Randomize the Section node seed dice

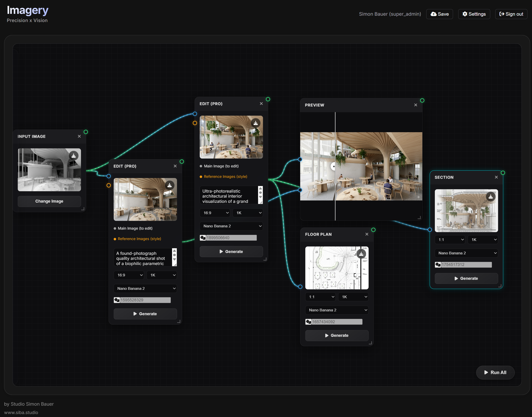pyautogui.click(x=438, y=265)
